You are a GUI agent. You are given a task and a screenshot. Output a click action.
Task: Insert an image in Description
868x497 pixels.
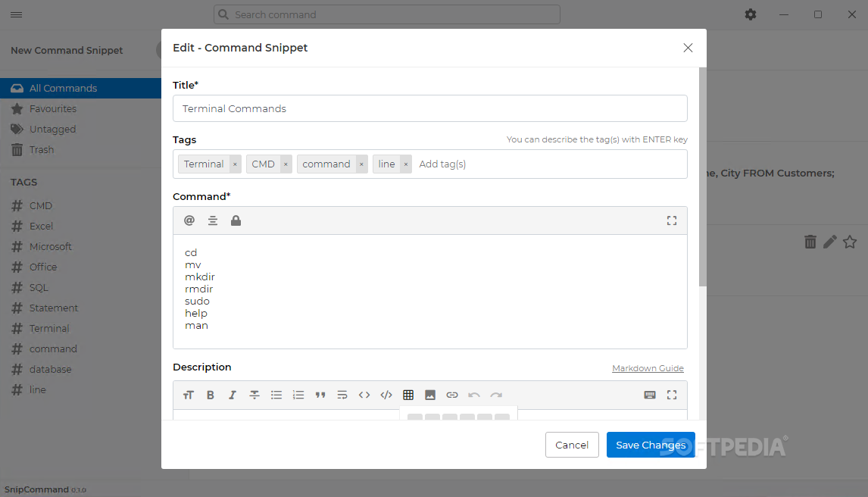point(430,395)
